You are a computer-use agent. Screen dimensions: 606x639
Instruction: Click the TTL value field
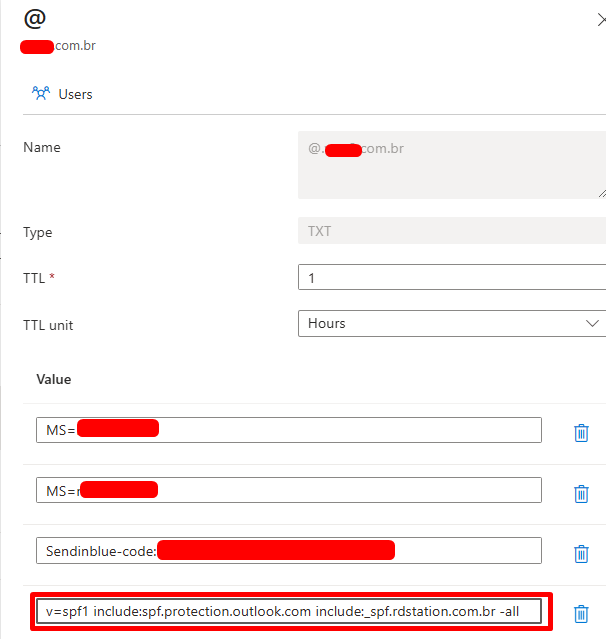coord(452,277)
